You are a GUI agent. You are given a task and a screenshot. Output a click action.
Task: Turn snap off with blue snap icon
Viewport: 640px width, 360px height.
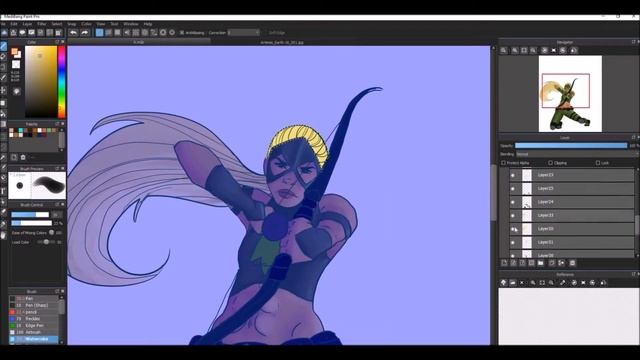click(x=100, y=33)
